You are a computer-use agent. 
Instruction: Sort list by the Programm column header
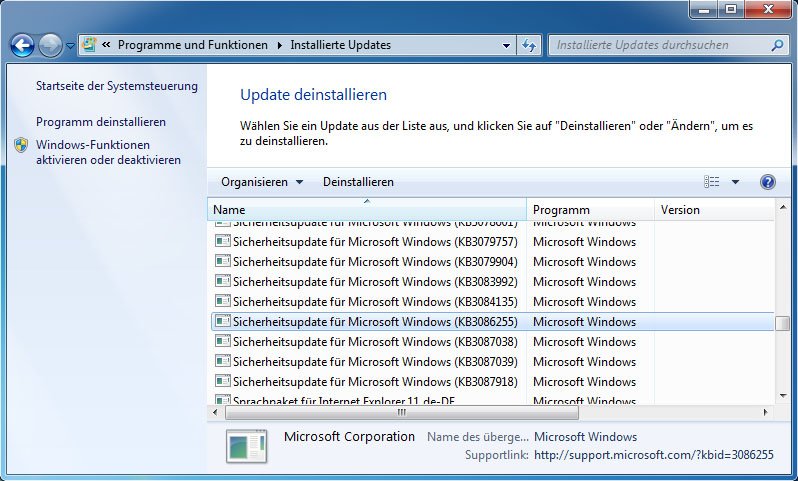(590, 210)
